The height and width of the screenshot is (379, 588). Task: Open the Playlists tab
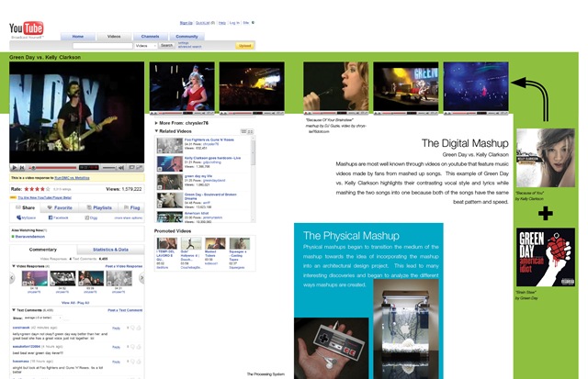[x=99, y=207]
